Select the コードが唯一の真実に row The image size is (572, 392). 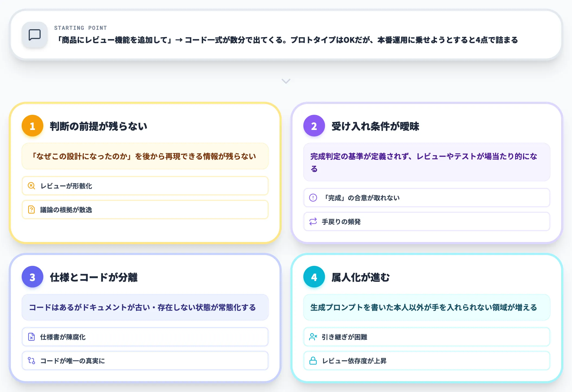pyautogui.click(x=145, y=361)
